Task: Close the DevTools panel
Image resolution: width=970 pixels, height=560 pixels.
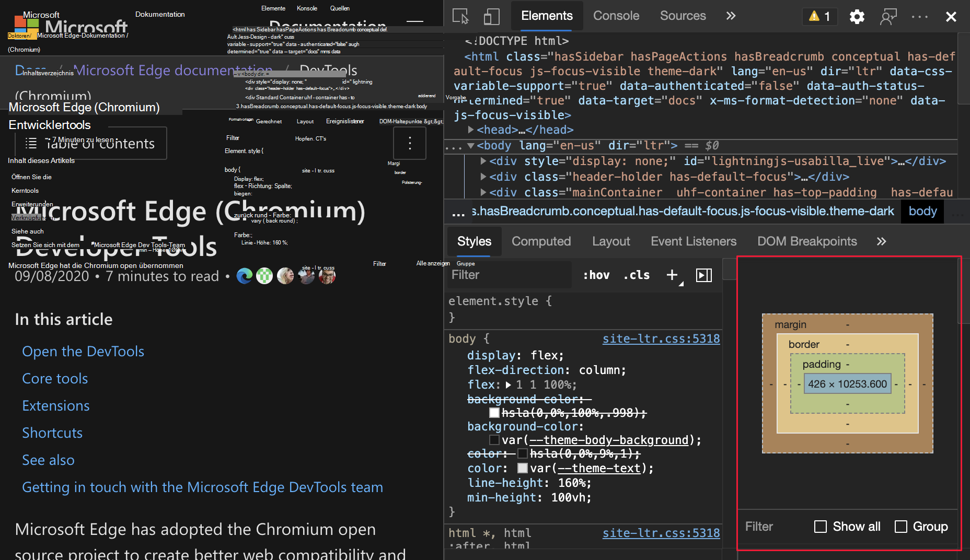Action: (x=951, y=17)
